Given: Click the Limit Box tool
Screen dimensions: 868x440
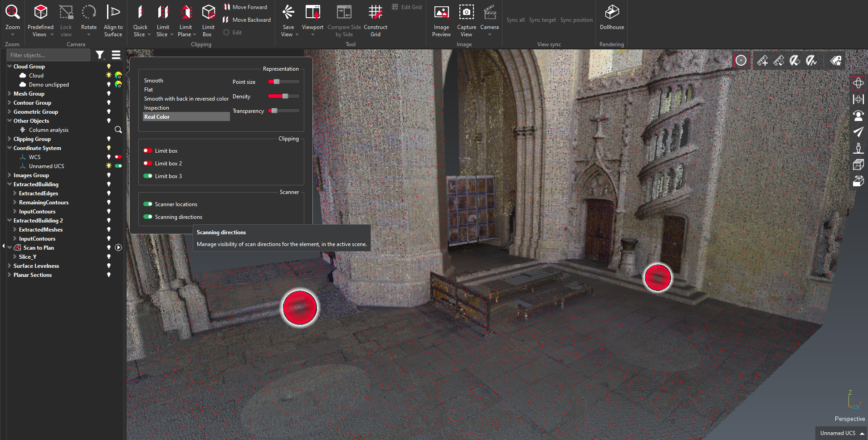Looking at the screenshot, I should click(x=208, y=13).
